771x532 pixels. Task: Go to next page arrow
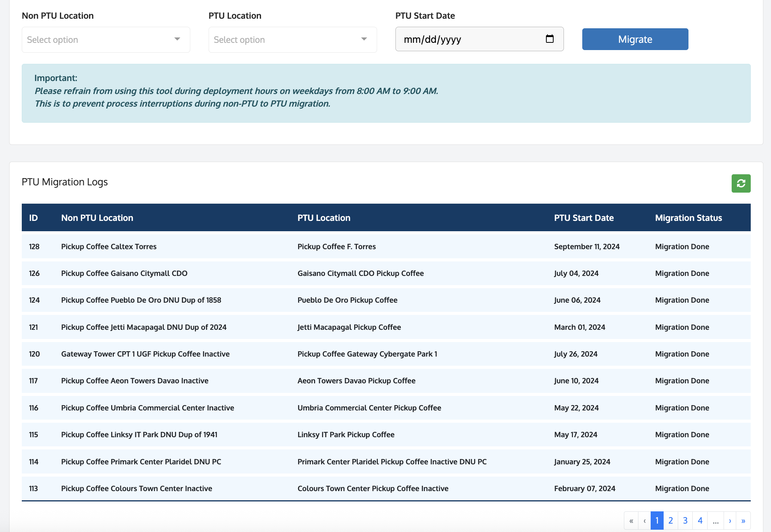(730, 521)
